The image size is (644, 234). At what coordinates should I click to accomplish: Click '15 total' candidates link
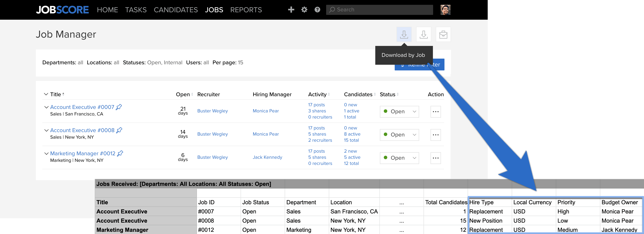coord(351,140)
